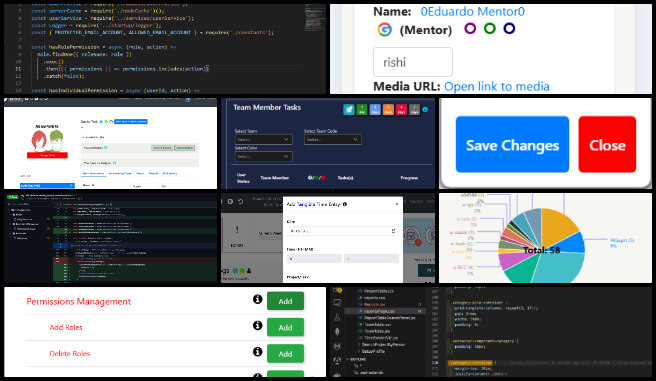The height and width of the screenshot is (381, 656).
Task: Click the blue 2 days filter button
Action: click(x=375, y=110)
